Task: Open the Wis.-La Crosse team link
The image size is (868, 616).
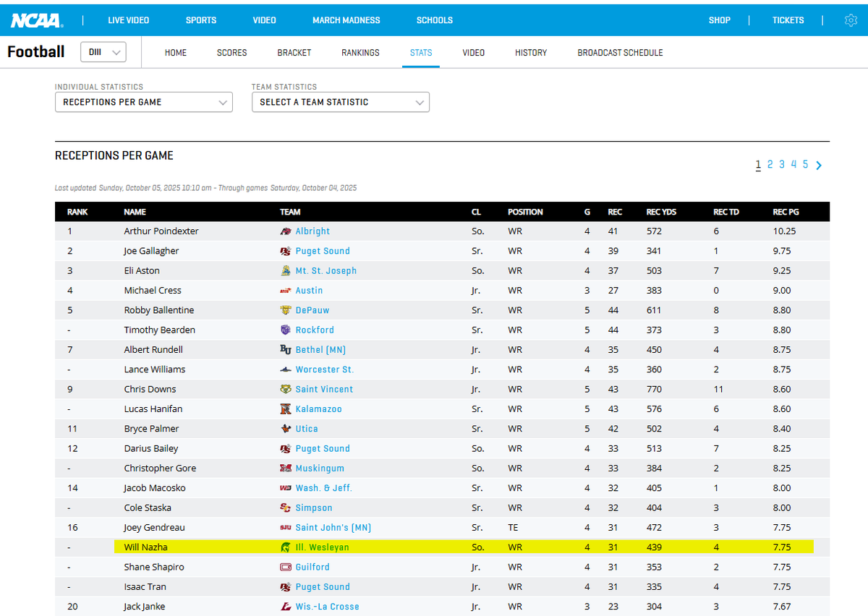Action: click(328, 607)
